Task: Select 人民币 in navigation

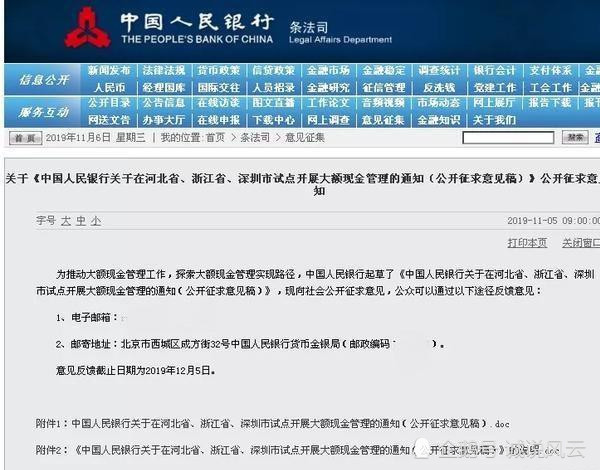Action: [109, 88]
